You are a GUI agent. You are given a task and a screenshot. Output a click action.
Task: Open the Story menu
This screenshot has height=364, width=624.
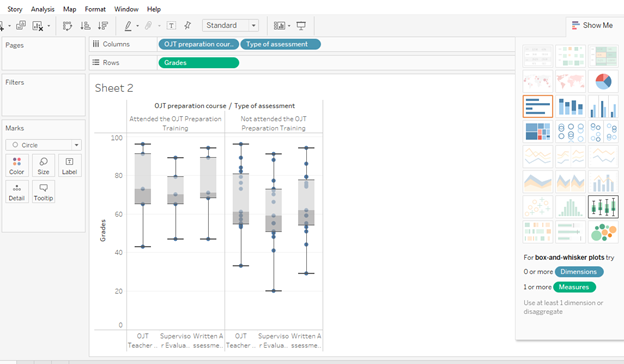click(15, 9)
